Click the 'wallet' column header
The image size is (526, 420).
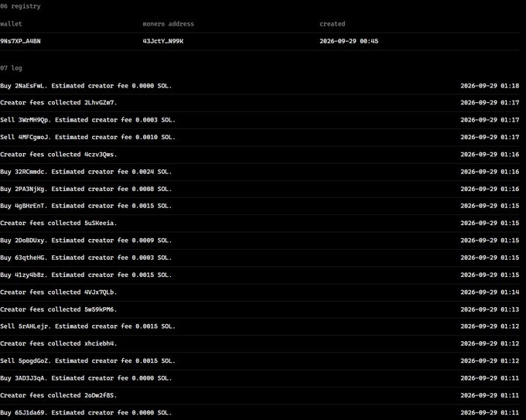11,24
